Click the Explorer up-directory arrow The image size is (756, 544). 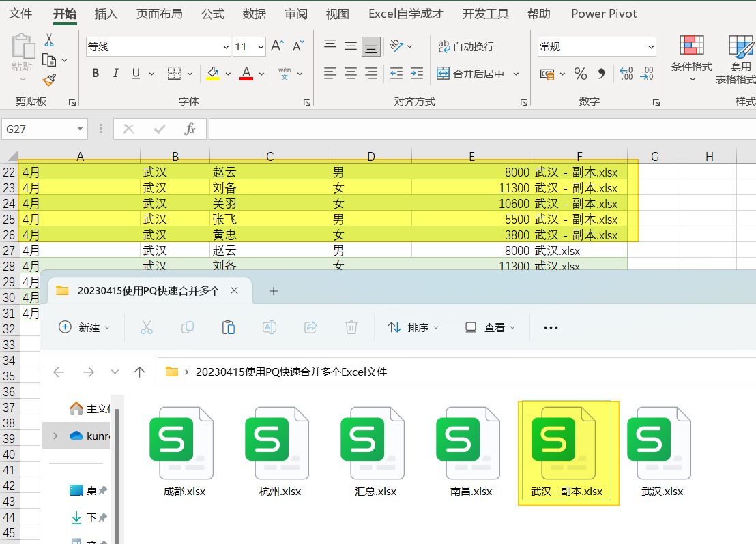(x=140, y=372)
